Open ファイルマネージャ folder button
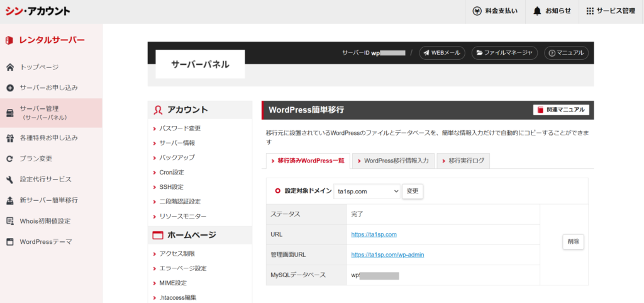The image size is (644, 303). 504,53
